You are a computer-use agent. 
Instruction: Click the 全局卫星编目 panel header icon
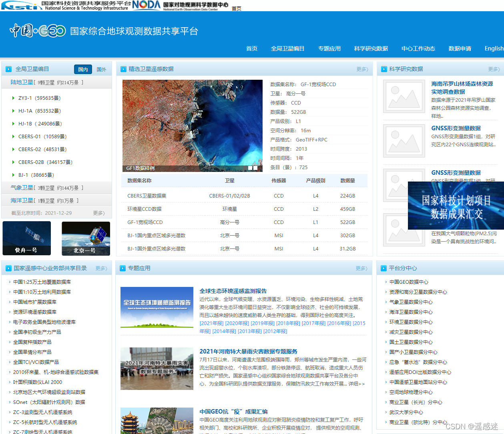[9, 69]
